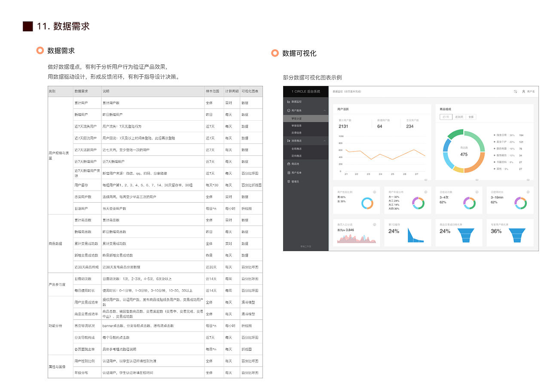Click the 宿舍日用 legend entry
The image size is (550, 392).
508,135
